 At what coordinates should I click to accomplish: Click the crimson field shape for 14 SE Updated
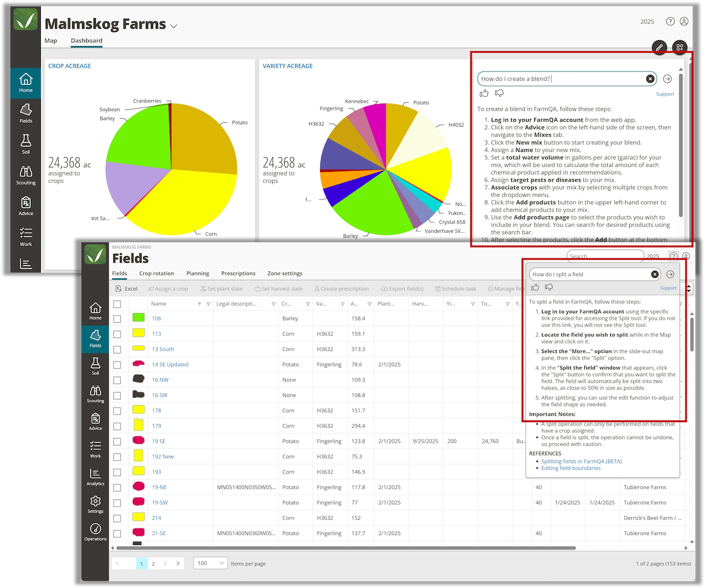click(138, 363)
